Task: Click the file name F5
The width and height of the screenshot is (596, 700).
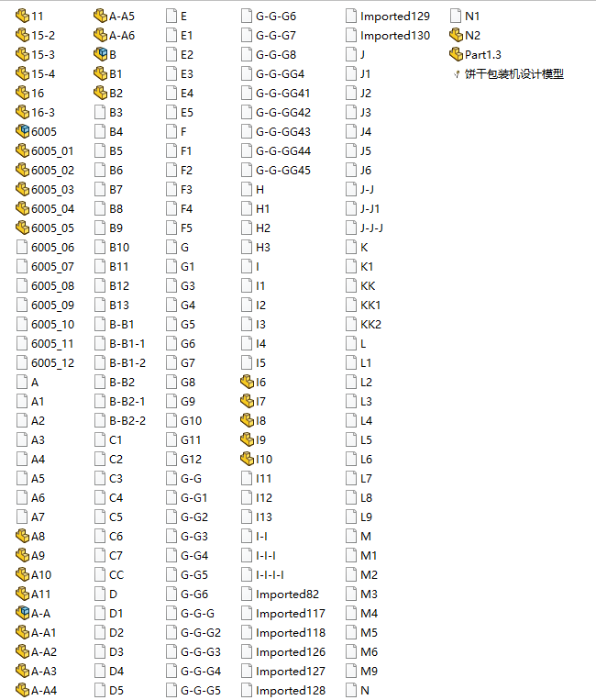Action: click(186, 228)
